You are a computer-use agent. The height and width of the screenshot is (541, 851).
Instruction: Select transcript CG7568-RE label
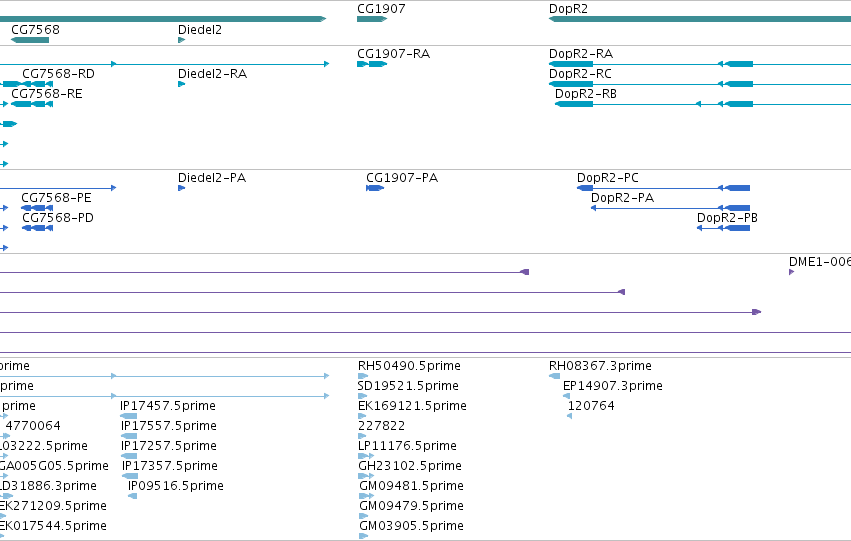pos(47,94)
